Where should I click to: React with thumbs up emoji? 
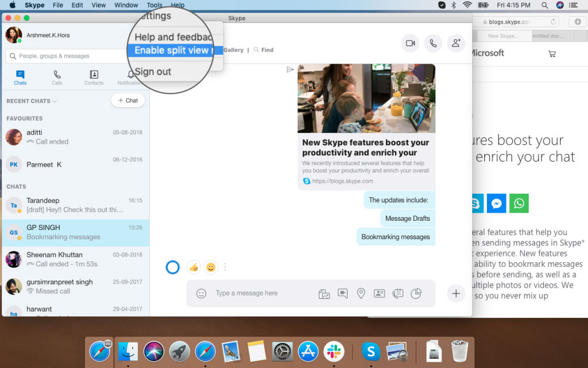pos(194,267)
